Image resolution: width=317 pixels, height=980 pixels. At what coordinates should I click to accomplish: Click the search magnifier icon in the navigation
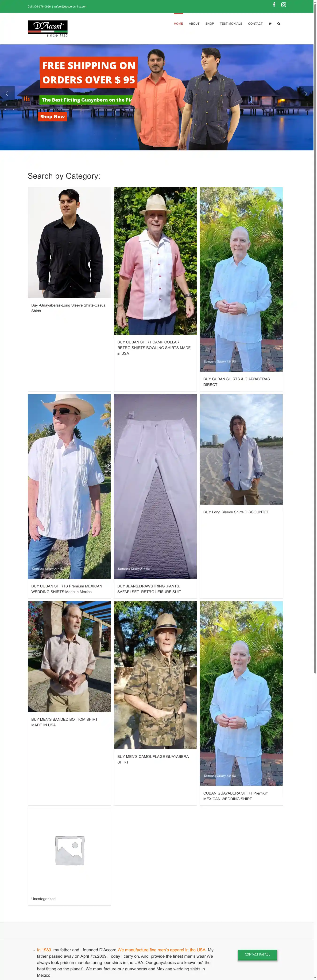[x=279, y=24]
